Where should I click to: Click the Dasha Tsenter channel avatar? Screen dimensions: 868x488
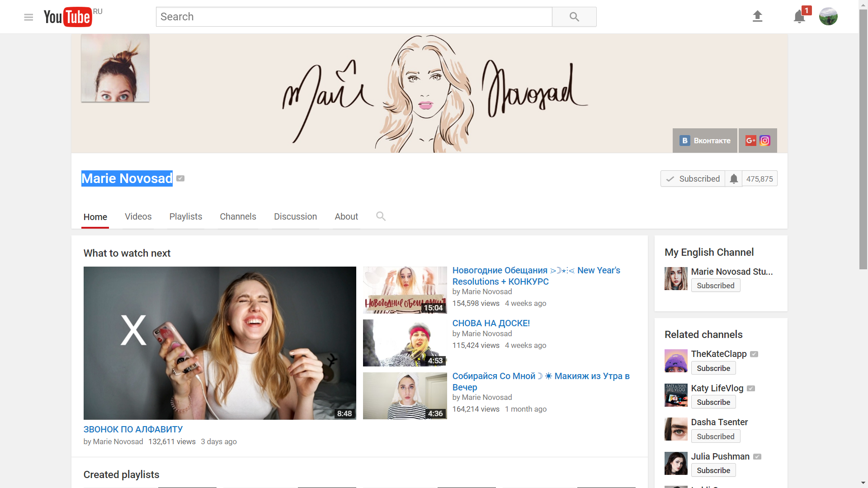pos(676,429)
